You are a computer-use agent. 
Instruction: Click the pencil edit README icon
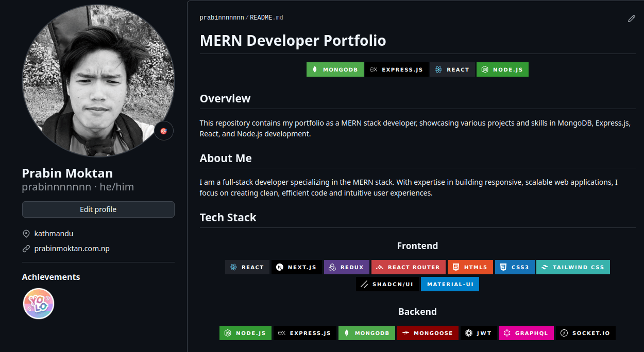coord(631,19)
